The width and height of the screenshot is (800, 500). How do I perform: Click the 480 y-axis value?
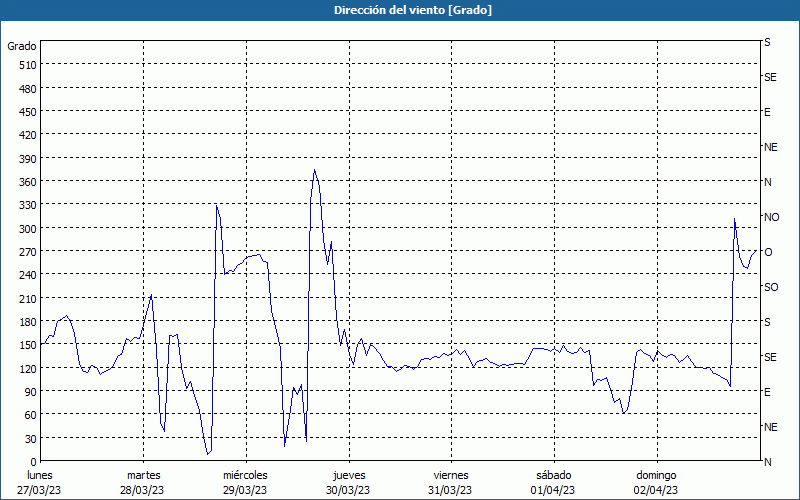coord(28,89)
